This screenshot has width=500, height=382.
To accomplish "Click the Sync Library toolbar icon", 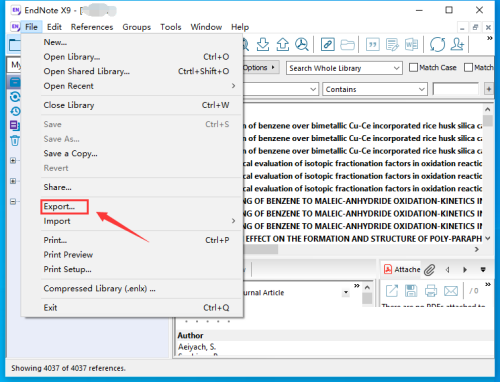I will pos(437,44).
